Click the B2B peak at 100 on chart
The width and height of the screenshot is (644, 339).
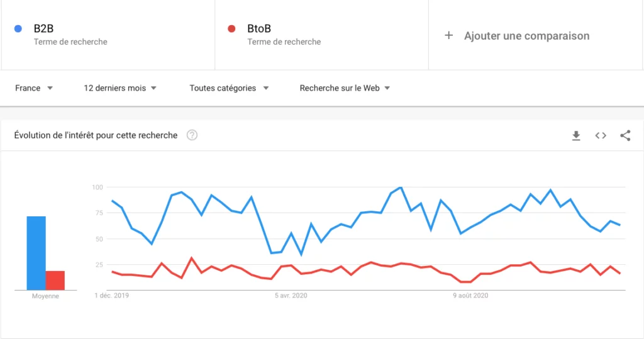pyautogui.click(x=401, y=187)
